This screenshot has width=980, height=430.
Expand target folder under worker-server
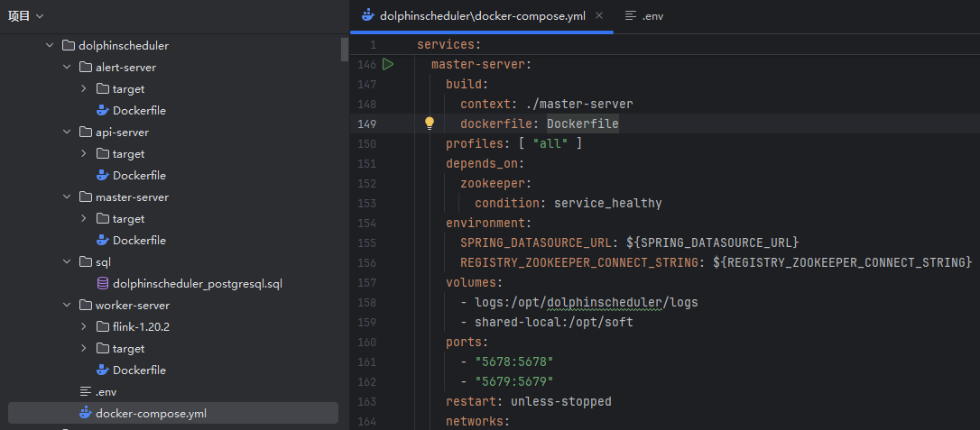tap(84, 348)
